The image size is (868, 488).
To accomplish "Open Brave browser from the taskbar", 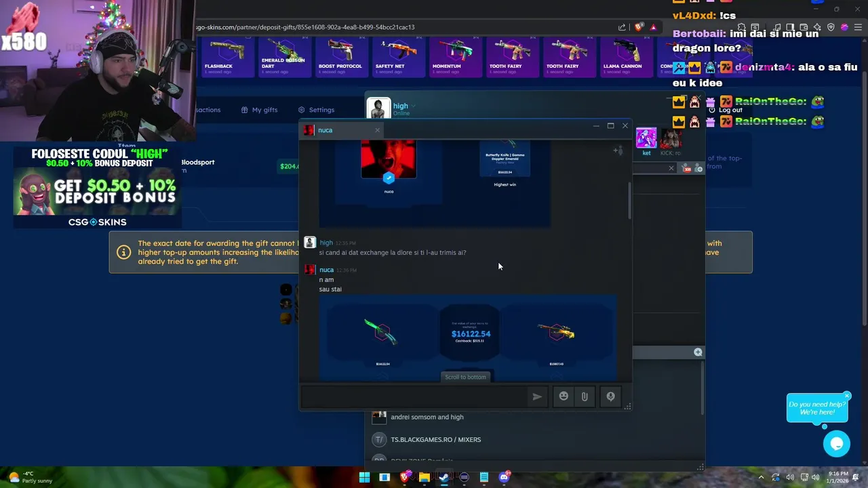I will [405, 477].
